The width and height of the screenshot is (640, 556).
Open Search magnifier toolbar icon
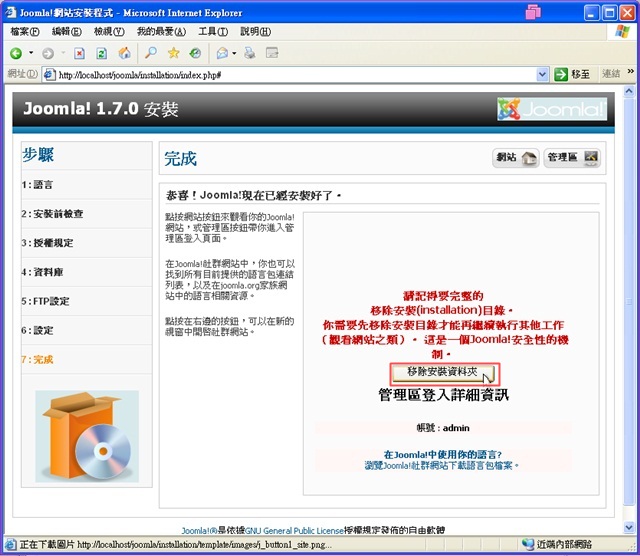tap(151, 53)
